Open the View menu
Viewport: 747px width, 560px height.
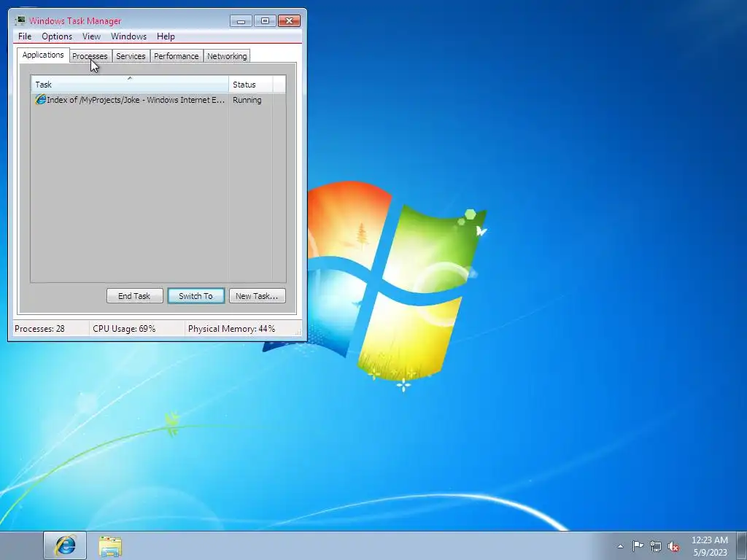click(91, 36)
